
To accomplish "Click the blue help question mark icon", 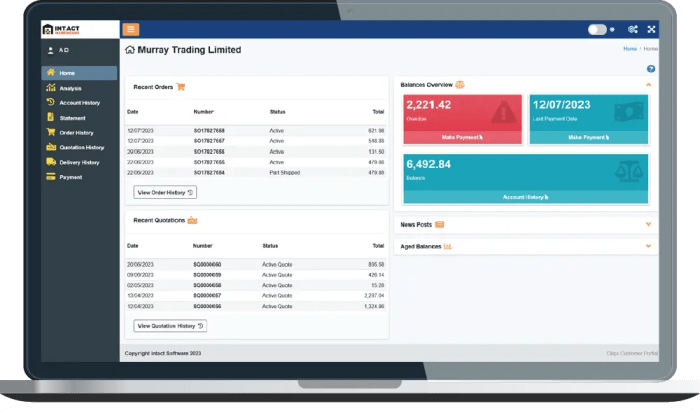I will tap(651, 68).
